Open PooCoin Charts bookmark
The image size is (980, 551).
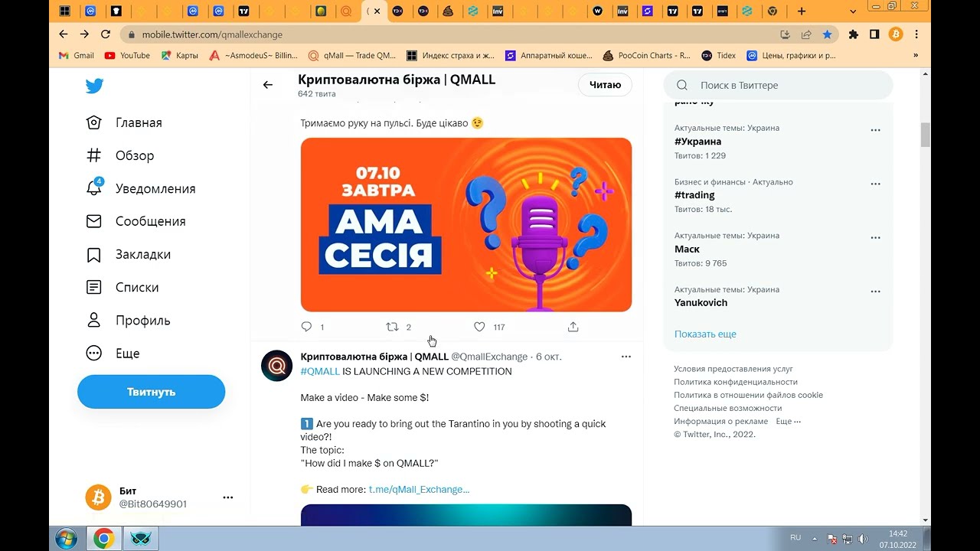tap(646, 55)
